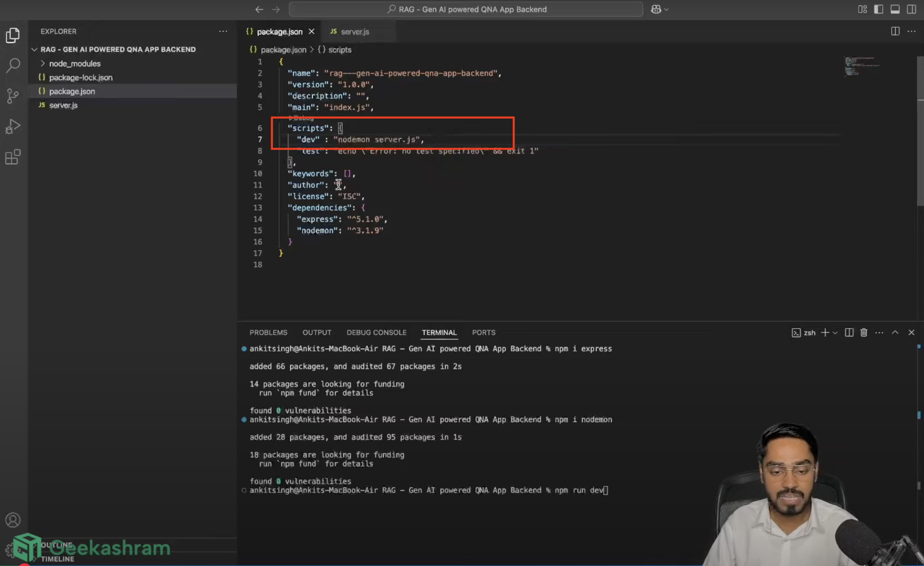Switch to the OUTPUT panel tab
Image resolution: width=924 pixels, height=566 pixels.
coord(317,333)
